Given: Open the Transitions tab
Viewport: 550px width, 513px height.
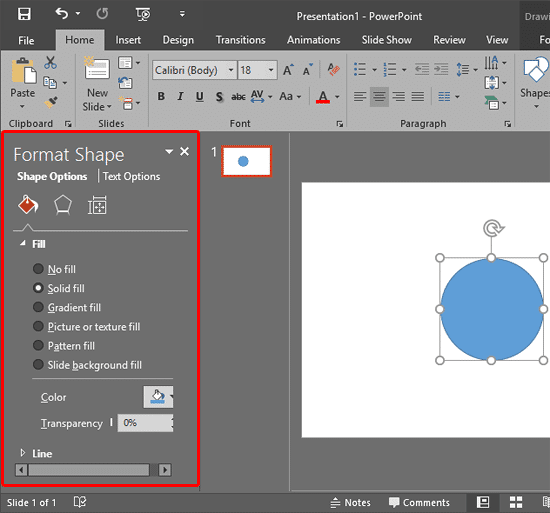Looking at the screenshot, I should point(241,40).
